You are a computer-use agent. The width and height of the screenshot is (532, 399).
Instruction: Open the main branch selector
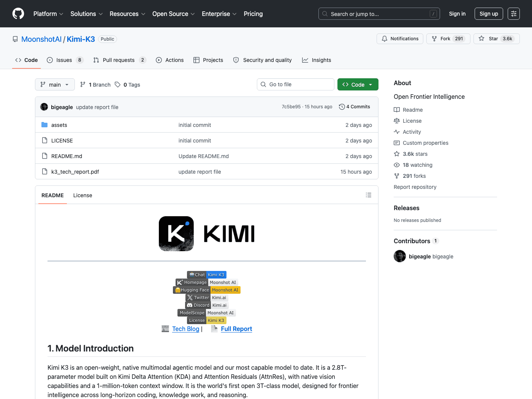click(x=55, y=84)
